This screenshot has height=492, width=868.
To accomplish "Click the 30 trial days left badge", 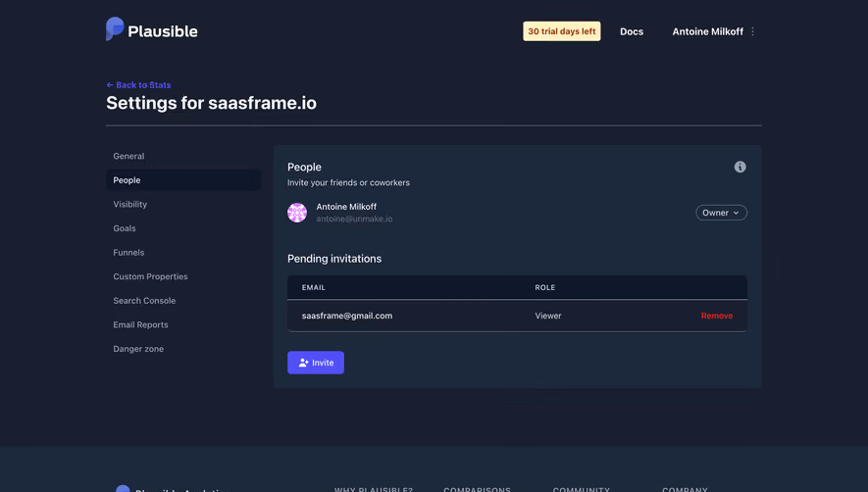I will pyautogui.click(x=561, y=31).
